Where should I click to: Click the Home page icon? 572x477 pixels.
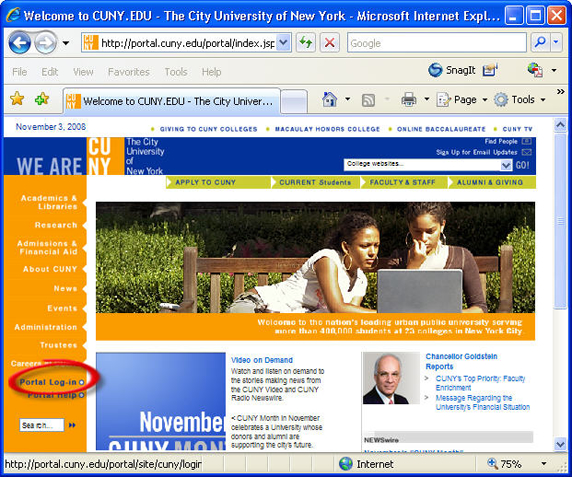[x=329, y=99]
